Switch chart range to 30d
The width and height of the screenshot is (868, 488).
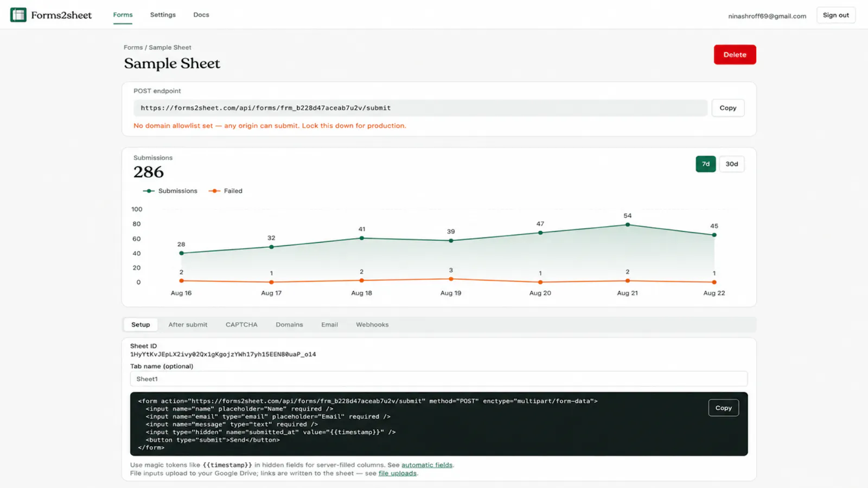(x=732, y=164)
